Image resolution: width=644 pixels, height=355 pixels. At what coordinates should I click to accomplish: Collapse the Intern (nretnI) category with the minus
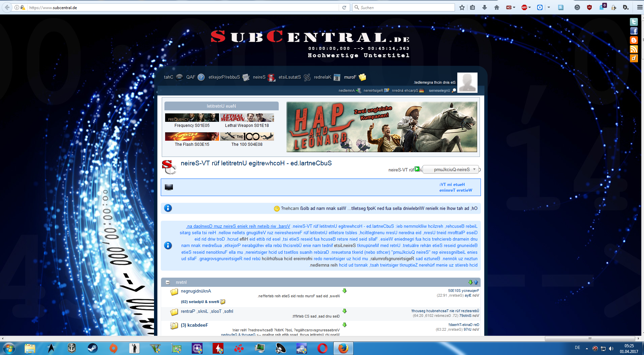click(167, 282)
